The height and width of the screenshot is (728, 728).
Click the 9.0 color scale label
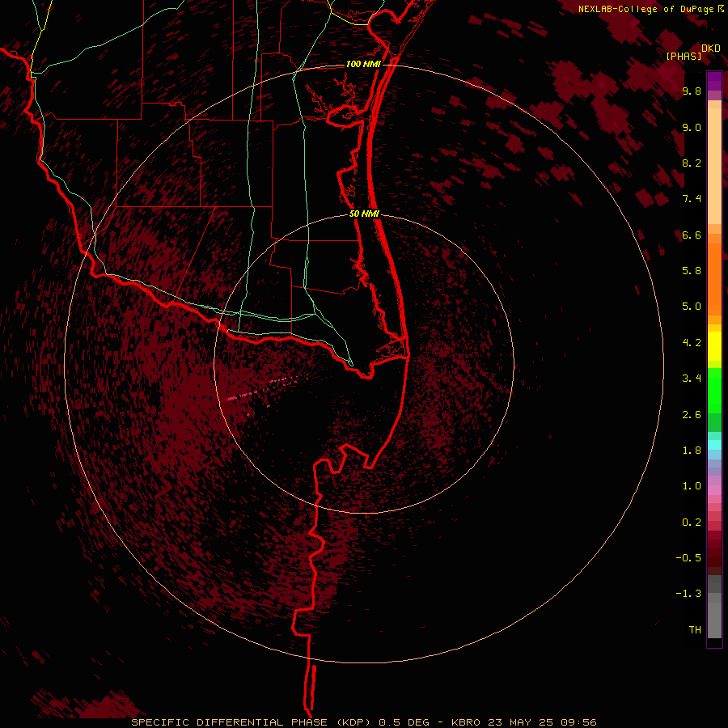coord(692,128)
